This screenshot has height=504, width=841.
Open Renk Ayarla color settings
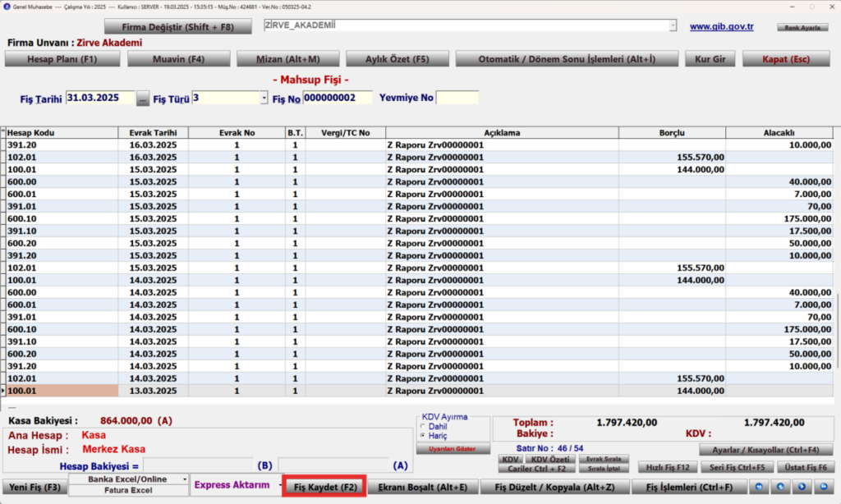pyautogui.click(x=802, y=27)
